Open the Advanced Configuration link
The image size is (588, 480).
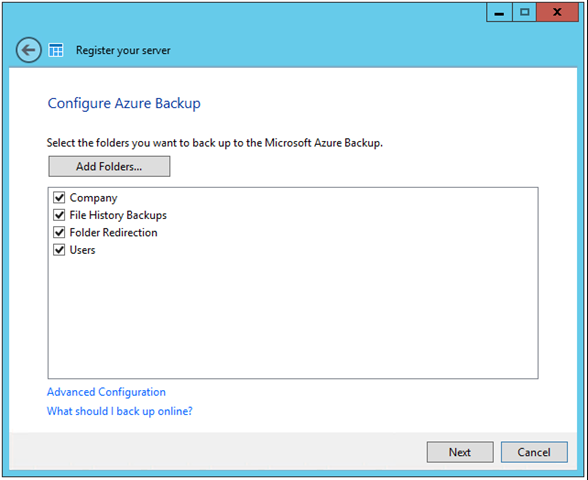106,392
